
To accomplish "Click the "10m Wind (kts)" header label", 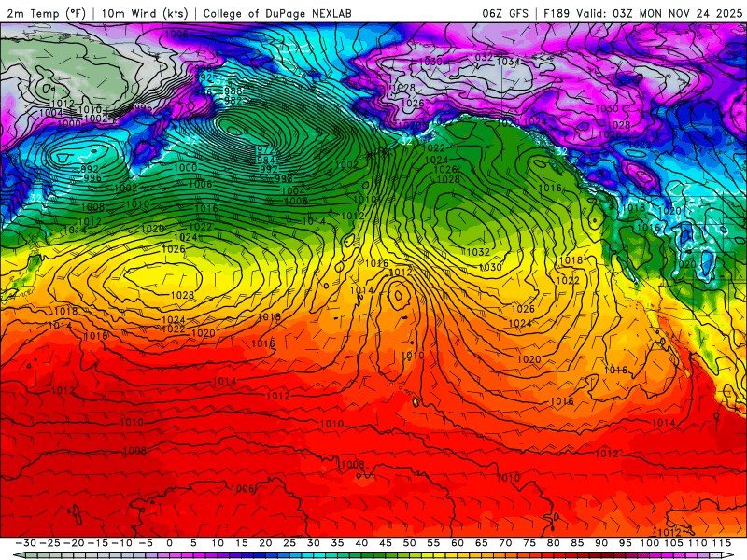I will pyautogui.click(x=145, y=13).
